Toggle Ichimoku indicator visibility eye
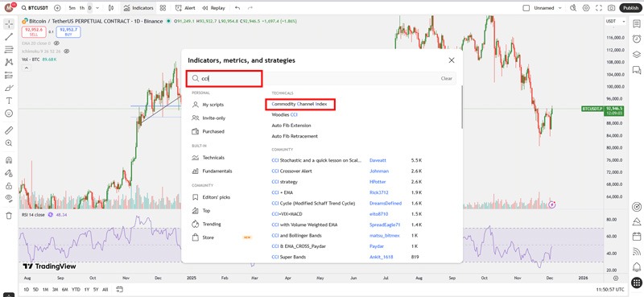The width and height of the screenshot is (644, 297). click(x=66, y=52)
